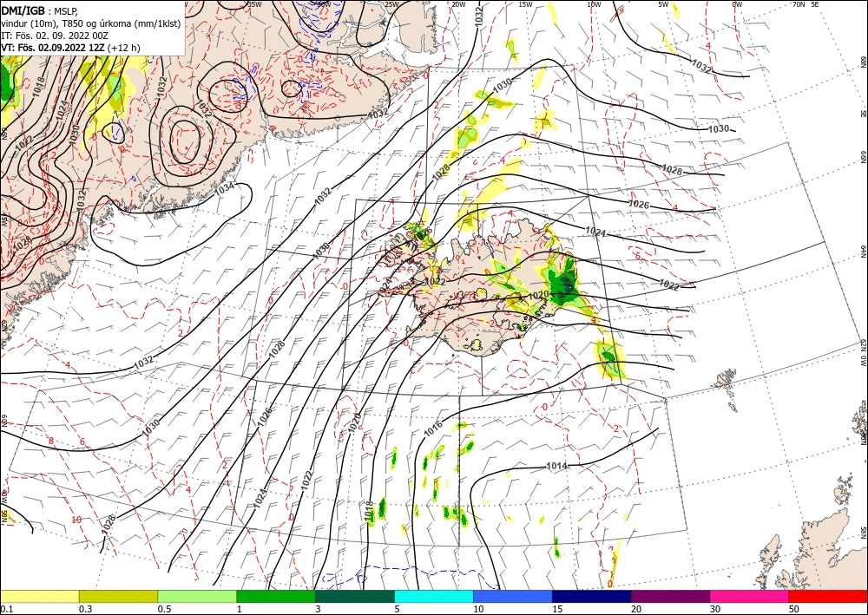Image resolution: width=868 pixels, height=615 pixels.
Task: Click the olive 0.3–0.5 legend color band
Action: click(118, 596)
